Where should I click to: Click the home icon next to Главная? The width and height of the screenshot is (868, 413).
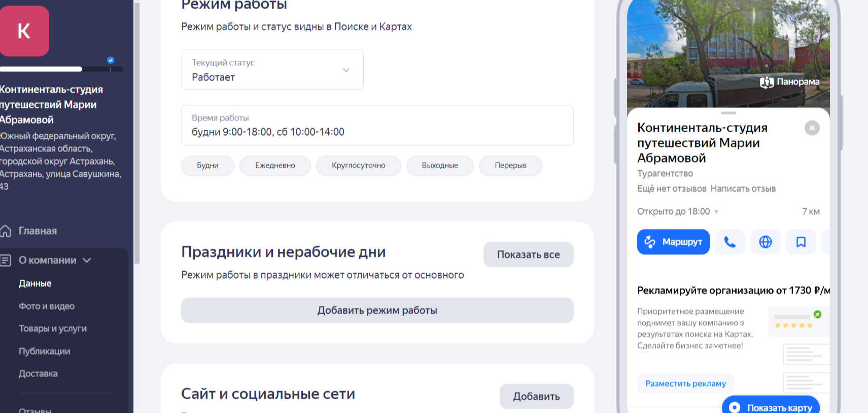[6, 231]
